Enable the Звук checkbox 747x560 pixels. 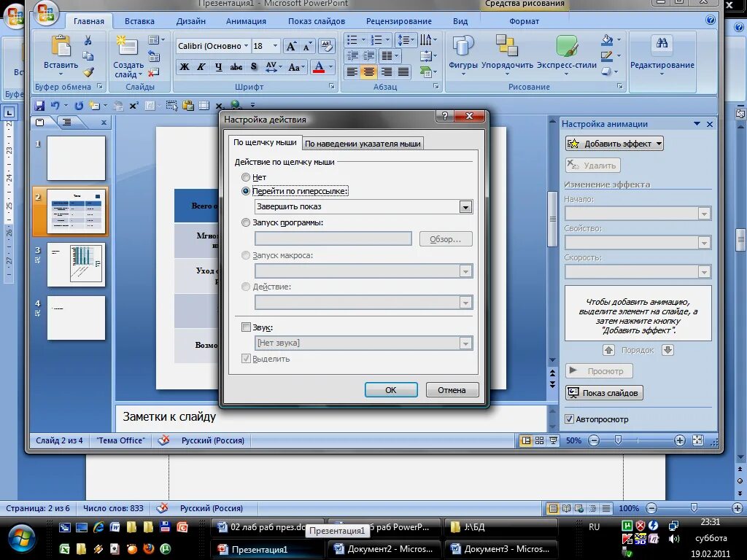tap(246, 327)
